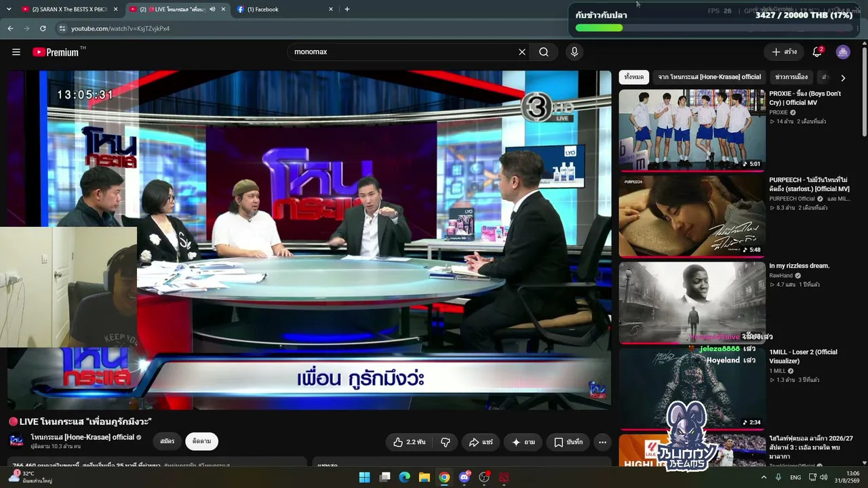The height and width of the screenshot is (488, 868).
Task: Open the volume speaker icon in system tray
Action: pos(823,477)
